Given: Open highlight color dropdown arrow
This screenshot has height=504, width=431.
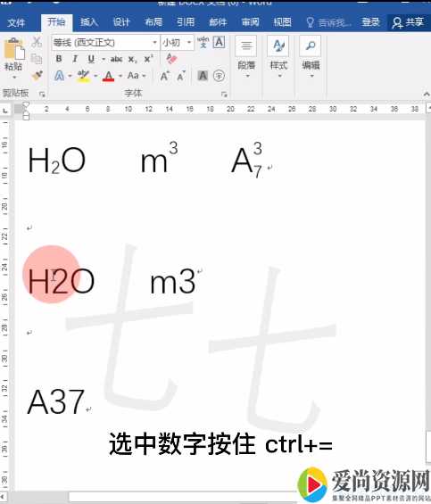Looking at the screenshot, I should tap(95, 76).
